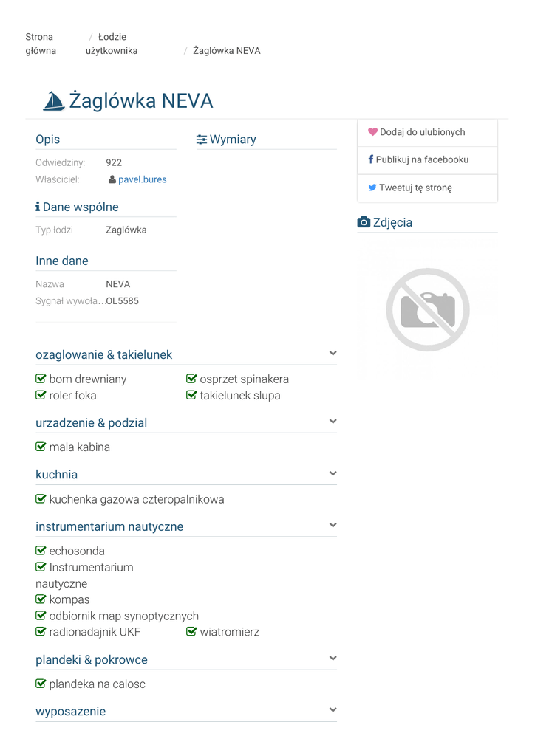Image resolution: width=535 pixels, height=756 pixels.
Task: Uncheck the echosonda checkbox
Action: [41, 551]
